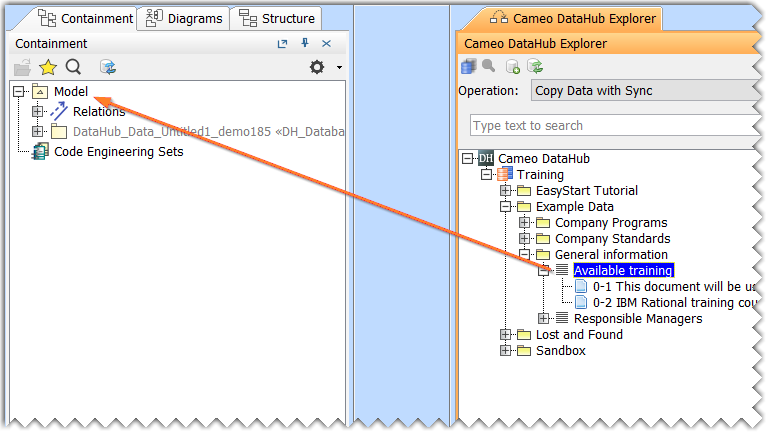This screenshot has height=433, width=767.
Task: Collapse the Example Data folder
Action: pos(505,206)
